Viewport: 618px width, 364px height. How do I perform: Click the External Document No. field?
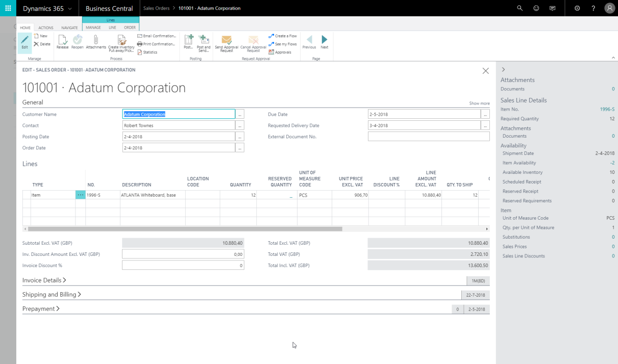[429, 137]
